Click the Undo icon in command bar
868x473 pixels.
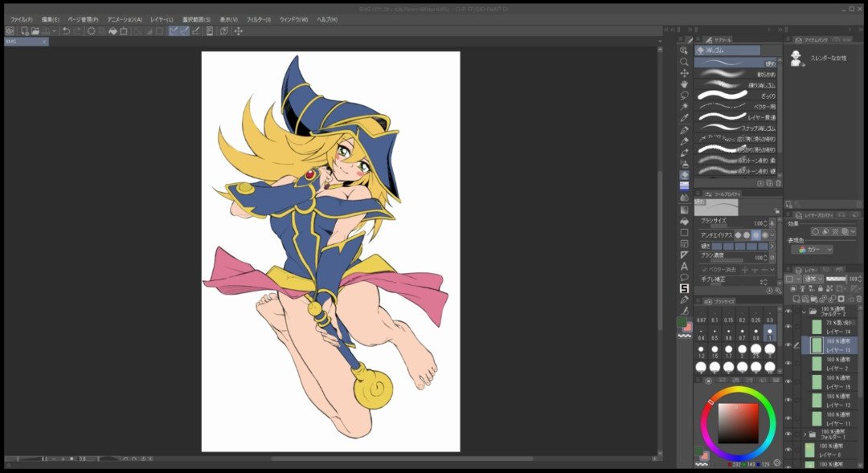[66, 31]
